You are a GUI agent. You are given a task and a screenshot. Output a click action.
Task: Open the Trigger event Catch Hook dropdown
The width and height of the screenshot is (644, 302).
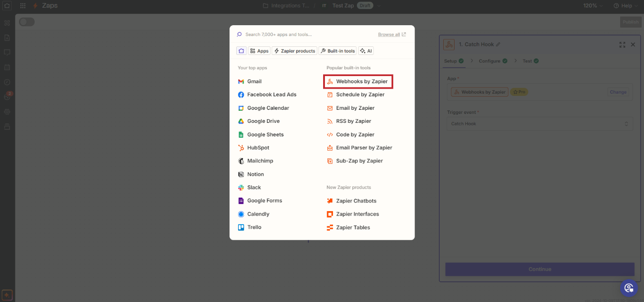click(x=540, y=124)
